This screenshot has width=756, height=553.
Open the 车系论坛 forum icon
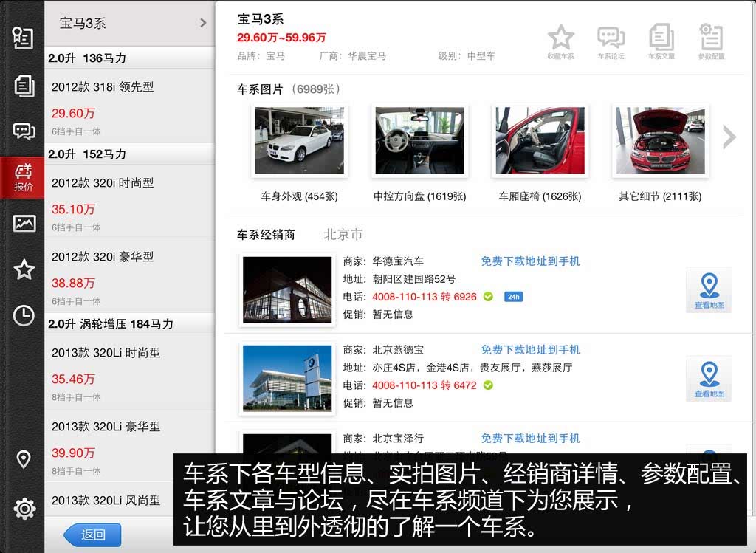pyautogui.click(x=611, y=42)
